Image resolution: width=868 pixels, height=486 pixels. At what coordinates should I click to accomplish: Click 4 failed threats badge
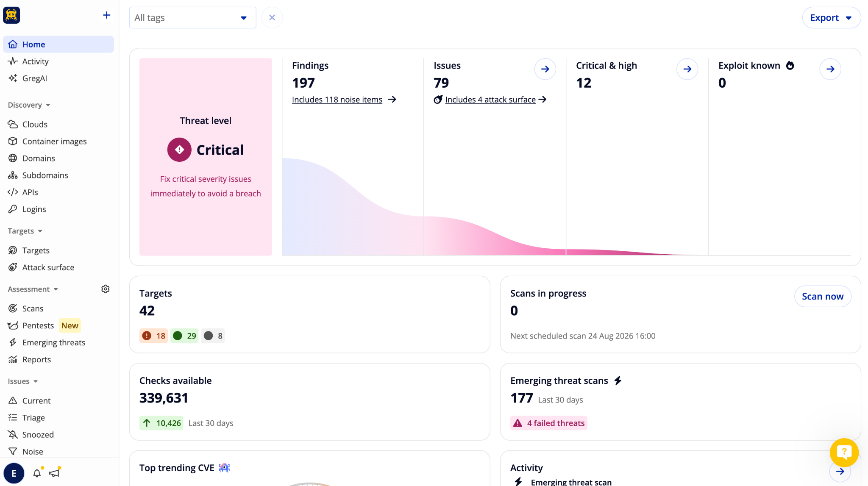pyautogui.click(x=549, y=423)
